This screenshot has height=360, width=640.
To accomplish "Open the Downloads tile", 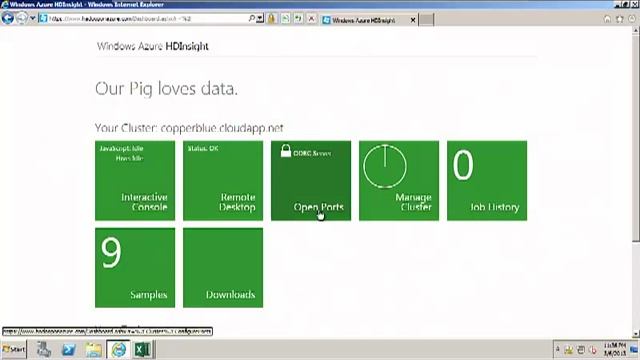I will (223, 267).
